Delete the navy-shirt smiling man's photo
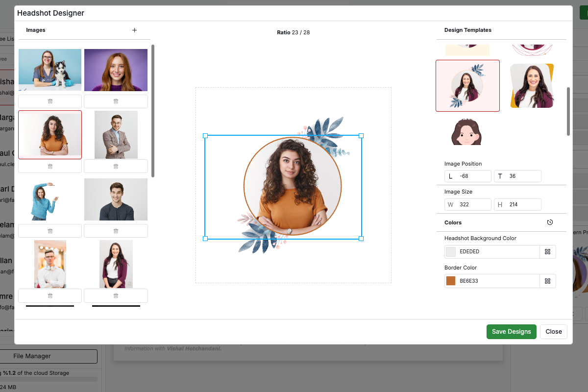 point(116,230)
